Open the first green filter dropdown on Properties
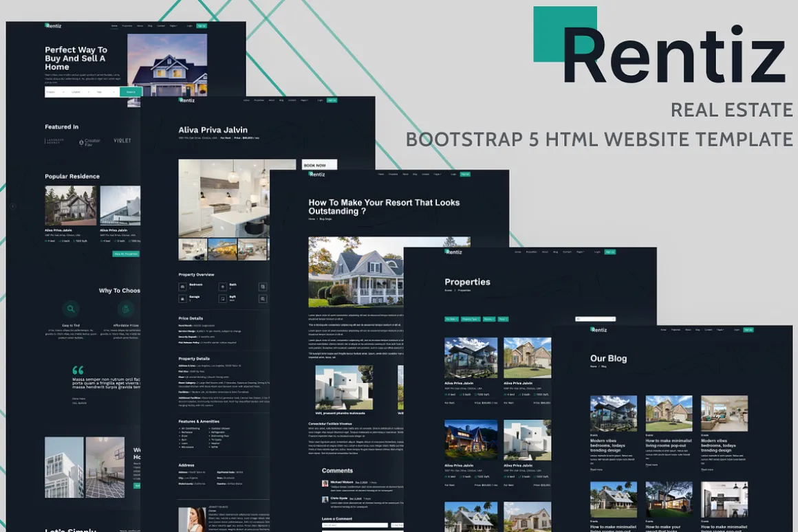Screen dimensions: 798x532 (x=451, y=319)
